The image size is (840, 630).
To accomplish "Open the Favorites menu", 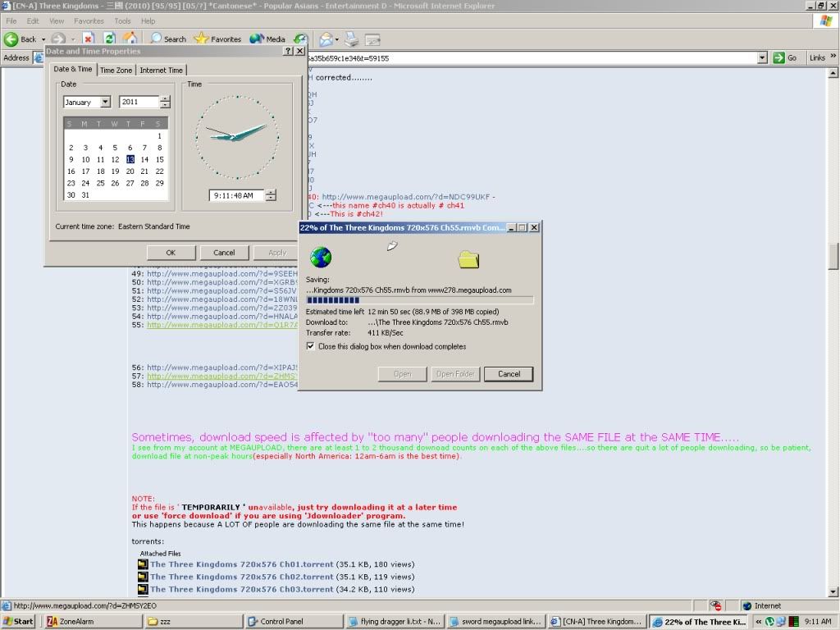I will click(89, 21).
